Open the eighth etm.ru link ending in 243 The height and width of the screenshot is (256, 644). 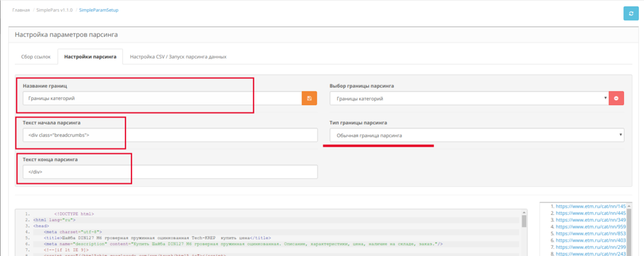[590, 253]
